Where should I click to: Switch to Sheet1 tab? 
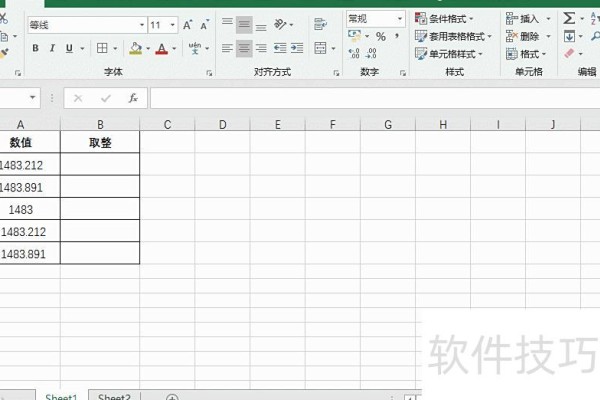(x=61, y=397)
